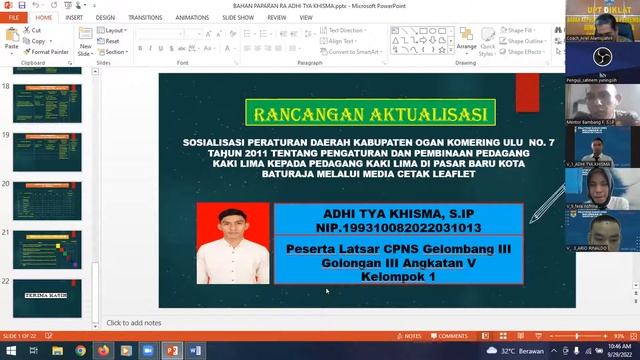640x360 pixels.
Task: Switch to the ANIMATIONS tab
Action: click(x=192, y=18)
